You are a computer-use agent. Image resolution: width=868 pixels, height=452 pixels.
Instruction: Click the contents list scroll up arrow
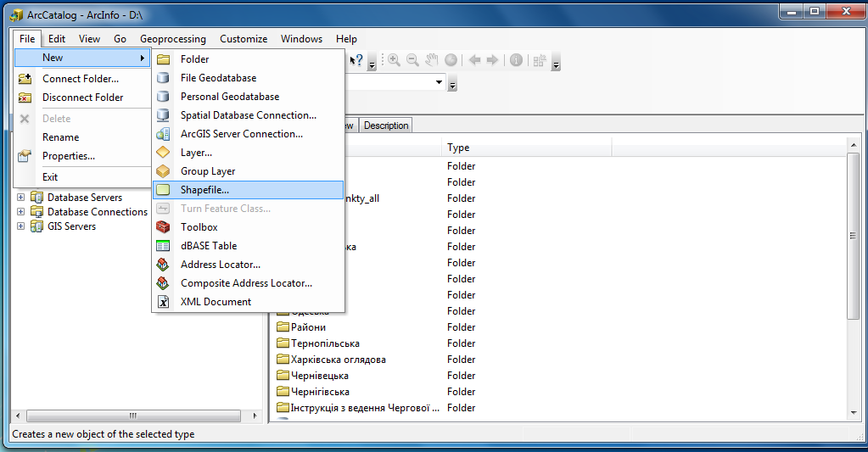coord(854,145)
